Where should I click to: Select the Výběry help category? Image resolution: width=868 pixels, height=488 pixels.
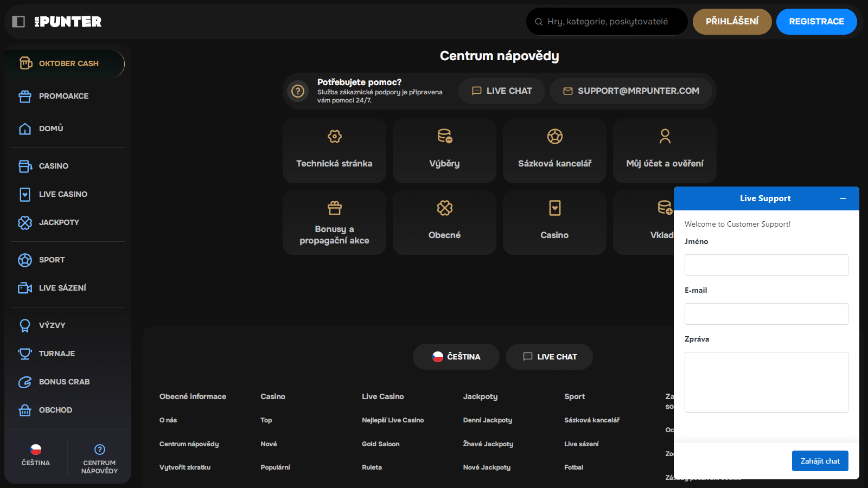pos(444,151)
